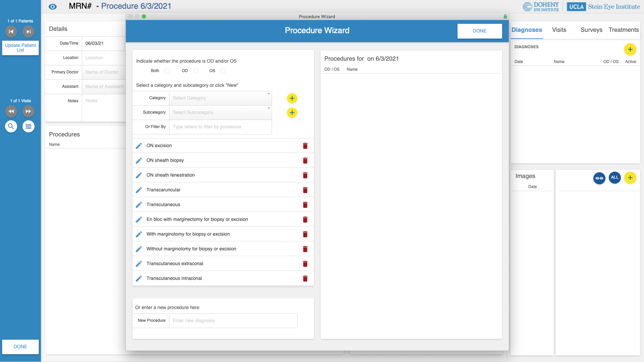
Task: Select the Both eyes radio button
Action: coord(167,71)
